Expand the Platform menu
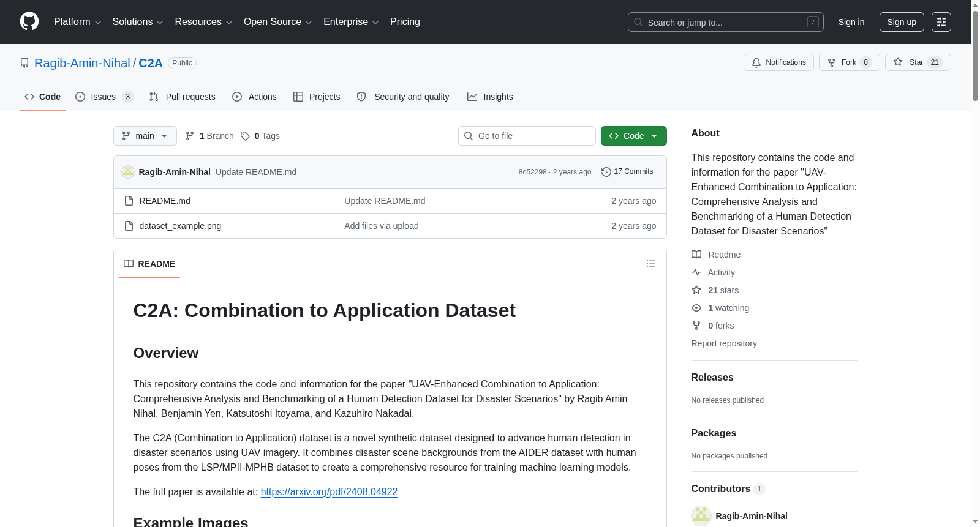 77,22
